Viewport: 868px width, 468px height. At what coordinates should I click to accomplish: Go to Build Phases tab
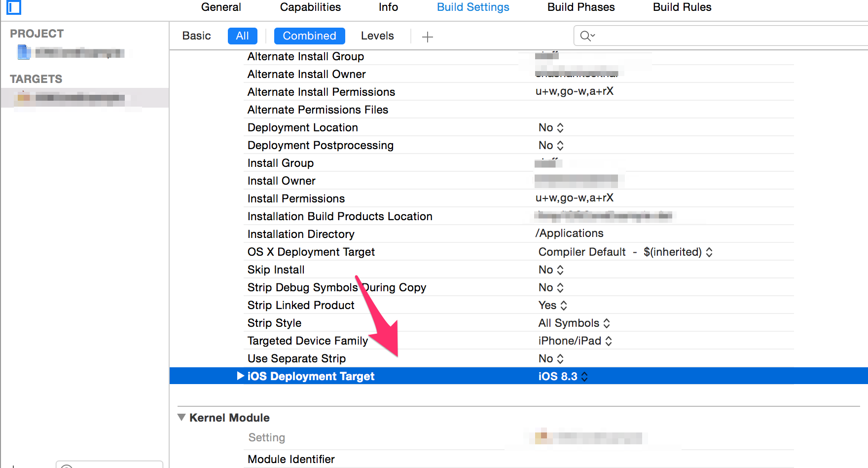coord(581,7)
